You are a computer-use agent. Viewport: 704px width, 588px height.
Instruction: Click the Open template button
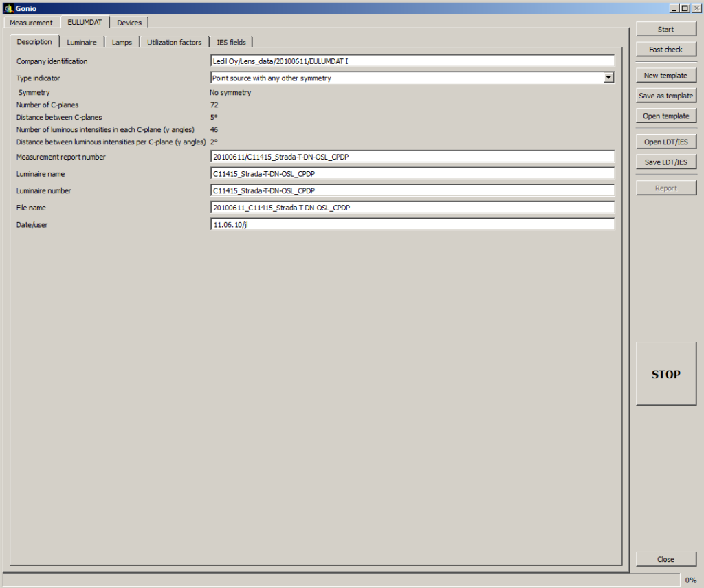[x=665, y=116]
